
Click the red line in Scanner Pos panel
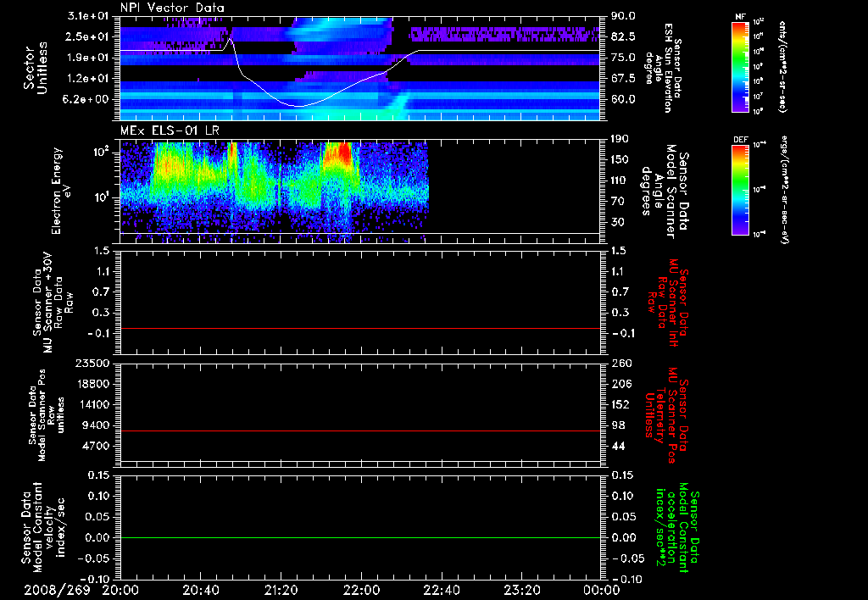coord(360,431)
